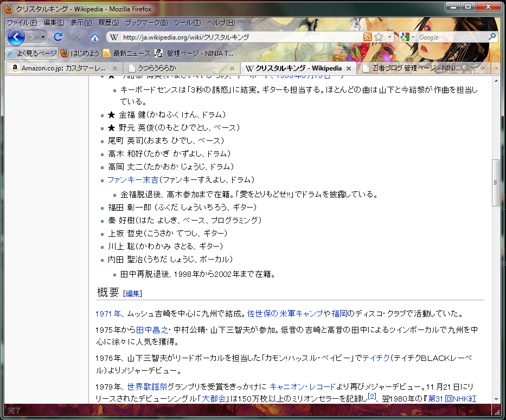Go to the Home page icon

pos(94,37)
